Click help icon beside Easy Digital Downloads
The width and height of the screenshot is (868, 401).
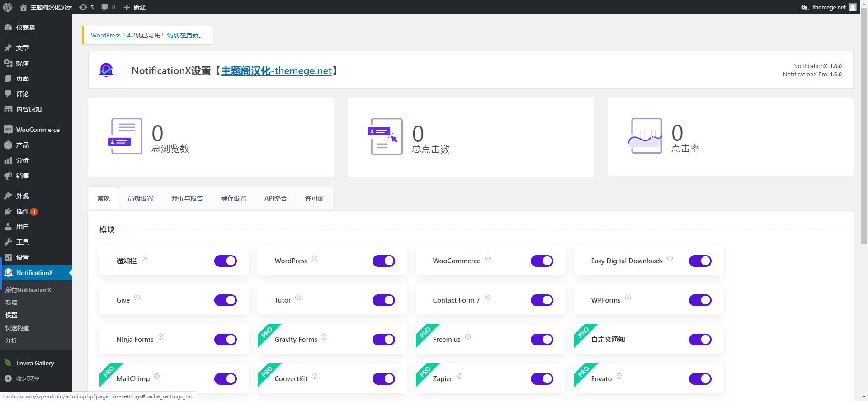coord(670,258)
